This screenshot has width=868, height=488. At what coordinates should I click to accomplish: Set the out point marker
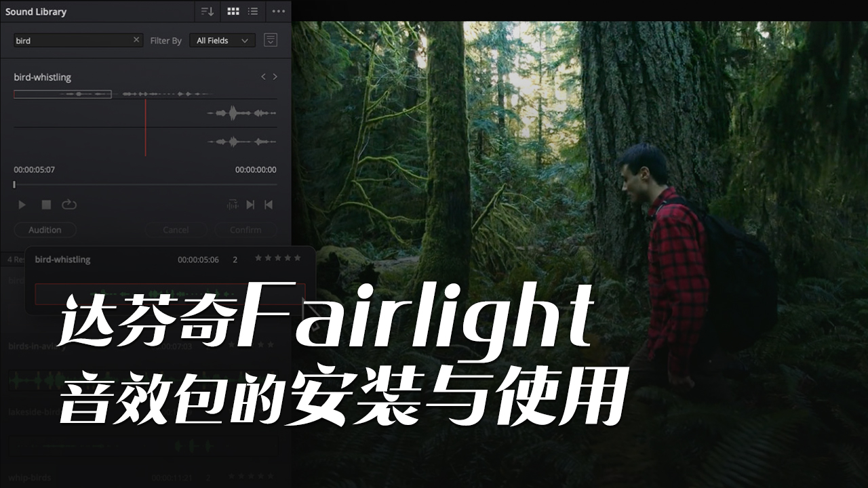pyautogui.click(x=269, y=205)
